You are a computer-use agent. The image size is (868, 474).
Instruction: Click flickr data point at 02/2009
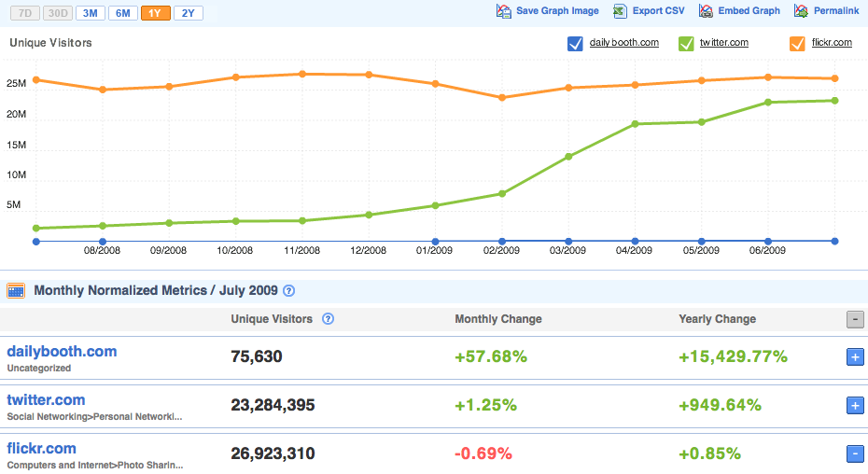click(502, 97)
